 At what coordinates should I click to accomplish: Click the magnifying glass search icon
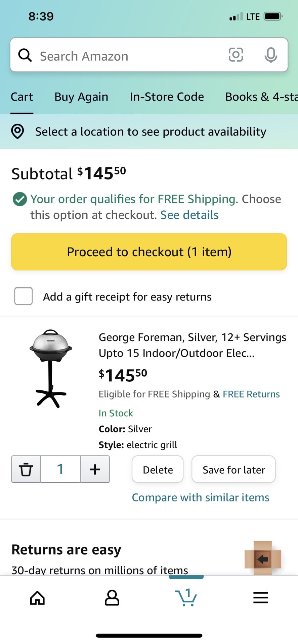(x=25, y=55)
